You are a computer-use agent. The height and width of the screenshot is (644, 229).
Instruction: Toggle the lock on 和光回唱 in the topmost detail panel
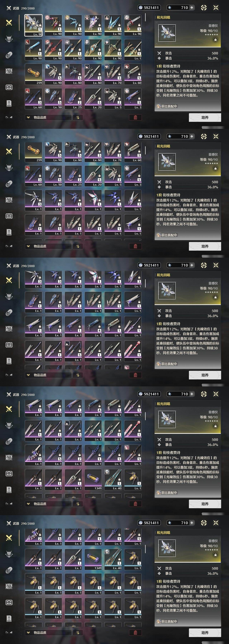[215, 40]
